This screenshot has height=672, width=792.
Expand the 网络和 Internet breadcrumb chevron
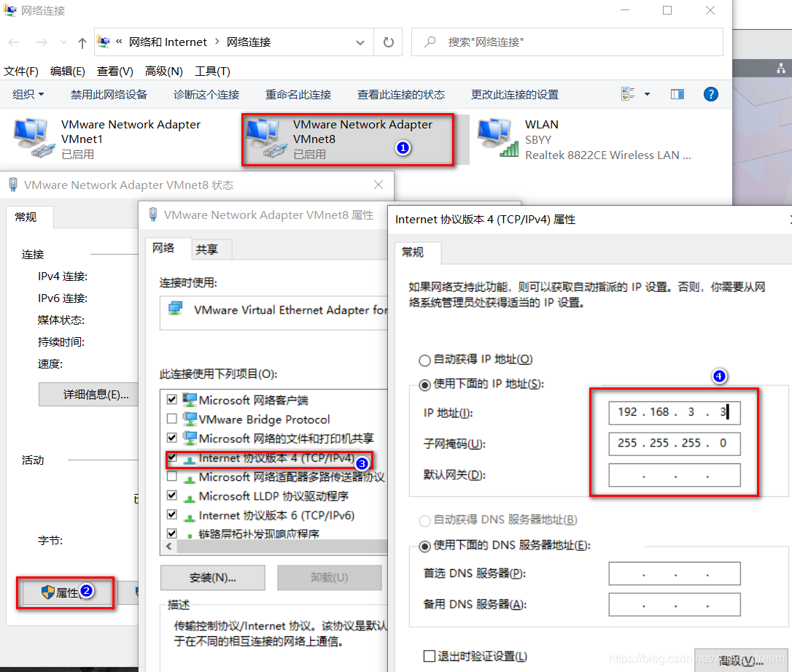pos(217,42)
